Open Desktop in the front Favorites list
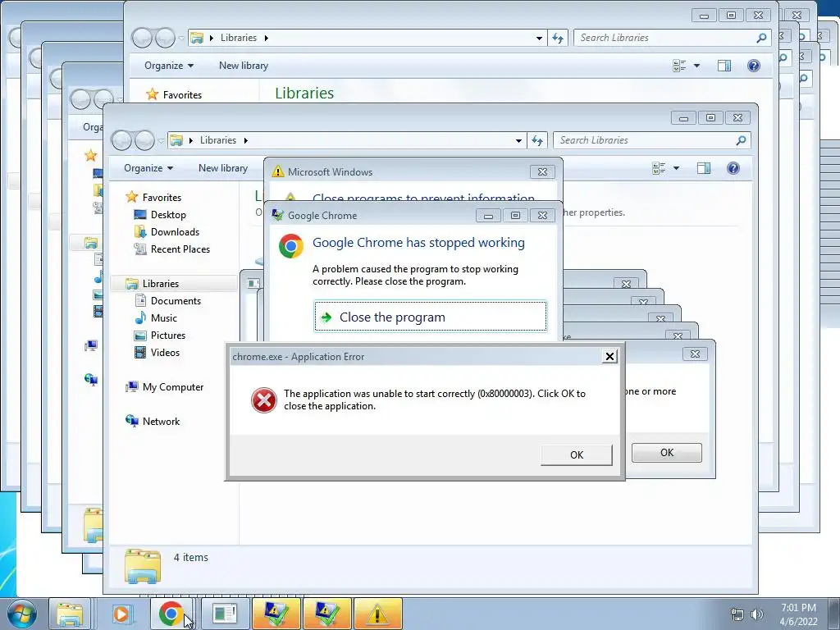 pos(168,215)
